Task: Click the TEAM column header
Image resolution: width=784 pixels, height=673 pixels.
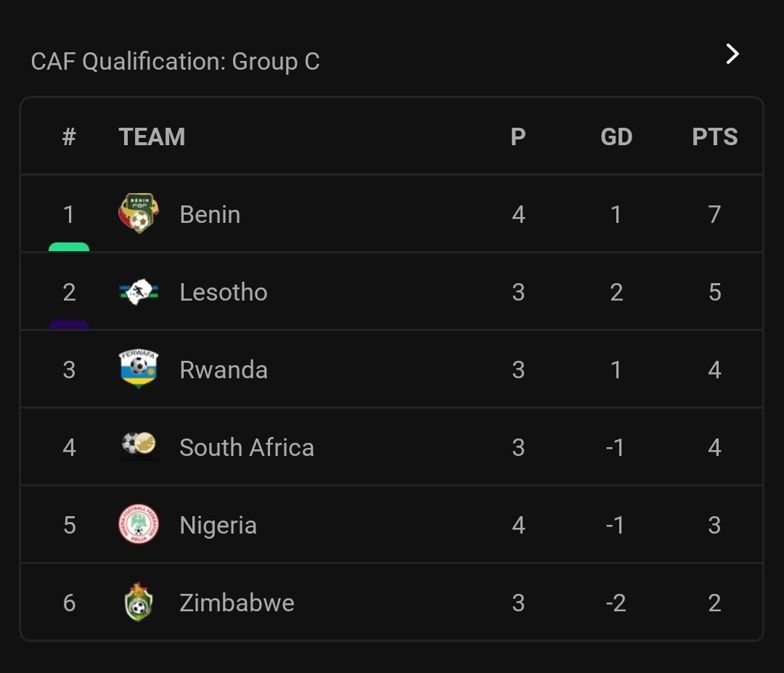Action: [152, 137]
